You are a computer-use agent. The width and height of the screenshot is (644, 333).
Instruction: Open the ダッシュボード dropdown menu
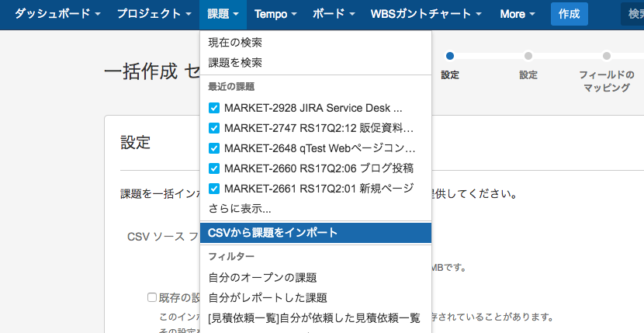point(57,14)
